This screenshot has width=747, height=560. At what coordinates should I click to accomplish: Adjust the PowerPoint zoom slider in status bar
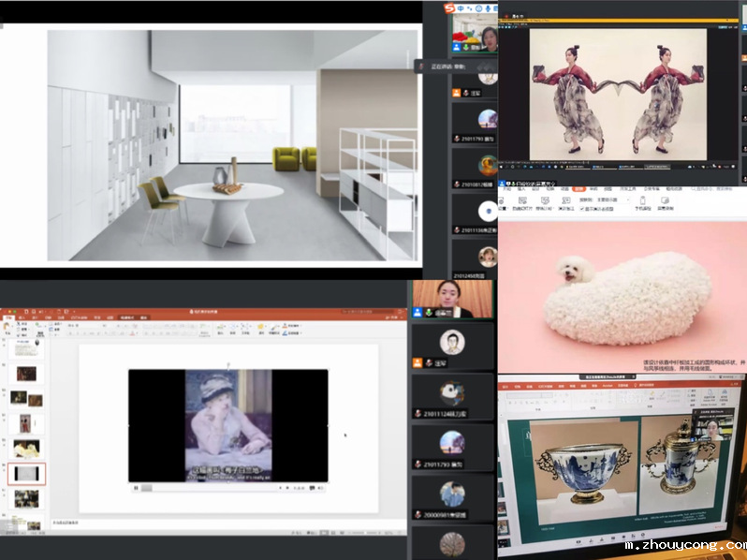point(364,532)
